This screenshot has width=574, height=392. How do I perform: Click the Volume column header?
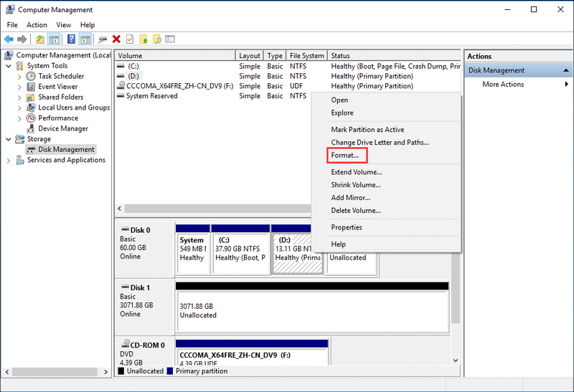coord(175,56)
